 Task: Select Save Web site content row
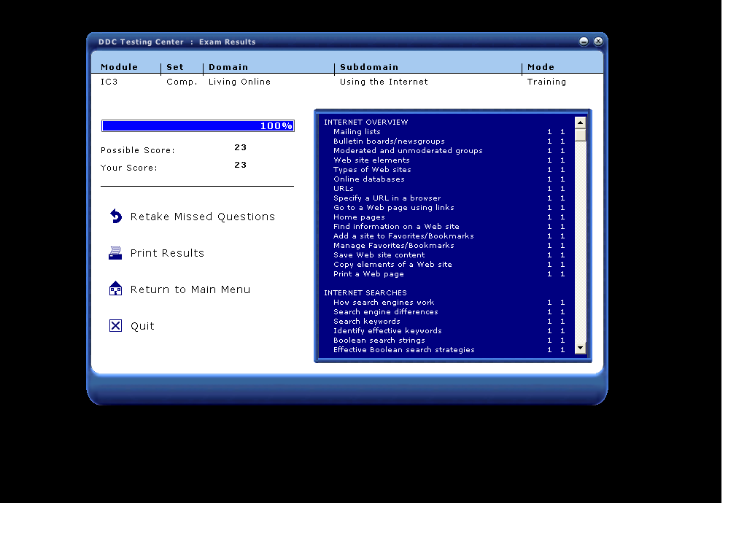click(x=449, y=255)
